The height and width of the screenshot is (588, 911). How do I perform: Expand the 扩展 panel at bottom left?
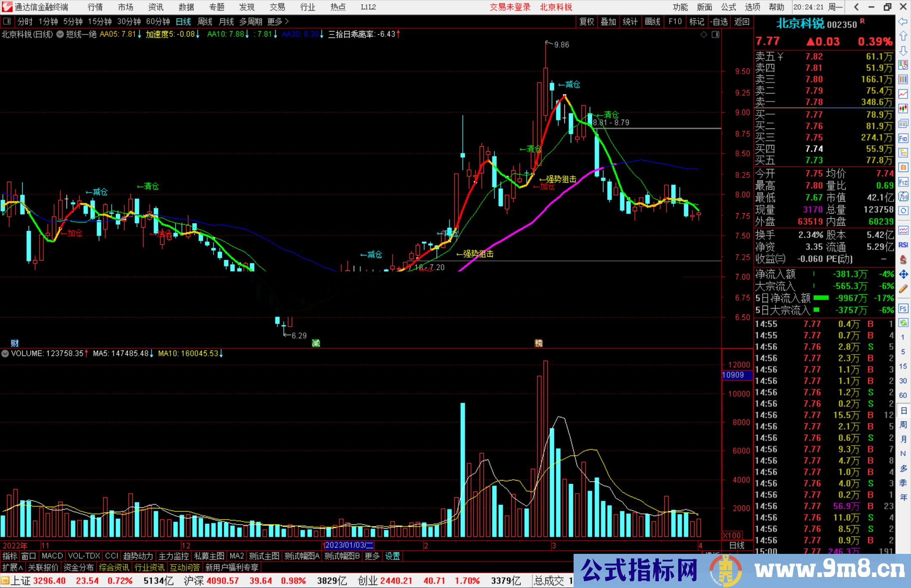click(x=12, y=567)
